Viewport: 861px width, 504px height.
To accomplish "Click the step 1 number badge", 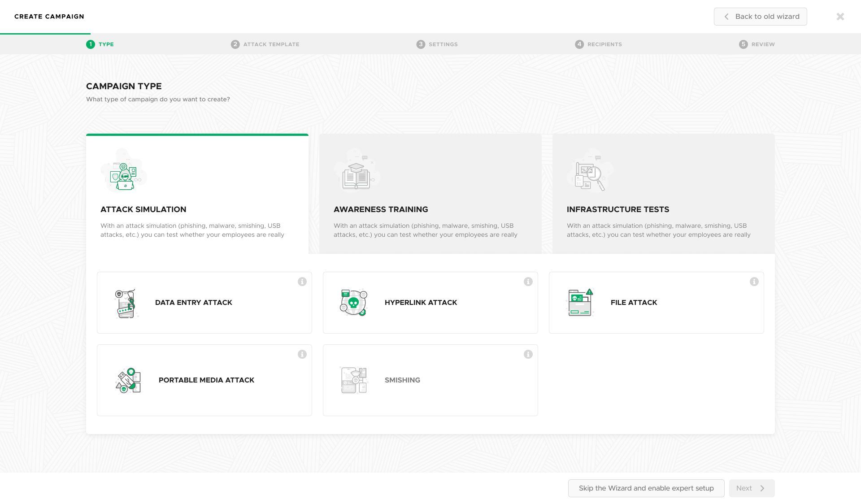I will click(x=91, y=44).
